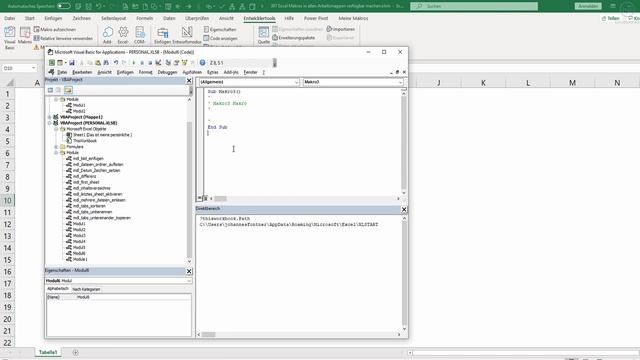This screenshot has width=640, height=360.
Task: Toggle Automatisches Speichern switch
Action: (63, 6)
